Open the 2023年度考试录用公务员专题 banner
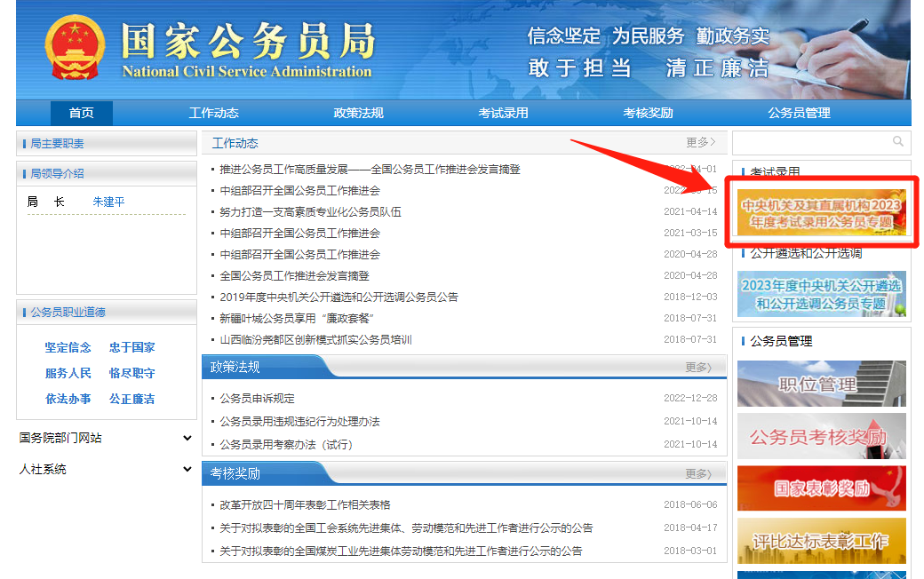The width and height of the screenshot is (924, 579). 822,212
